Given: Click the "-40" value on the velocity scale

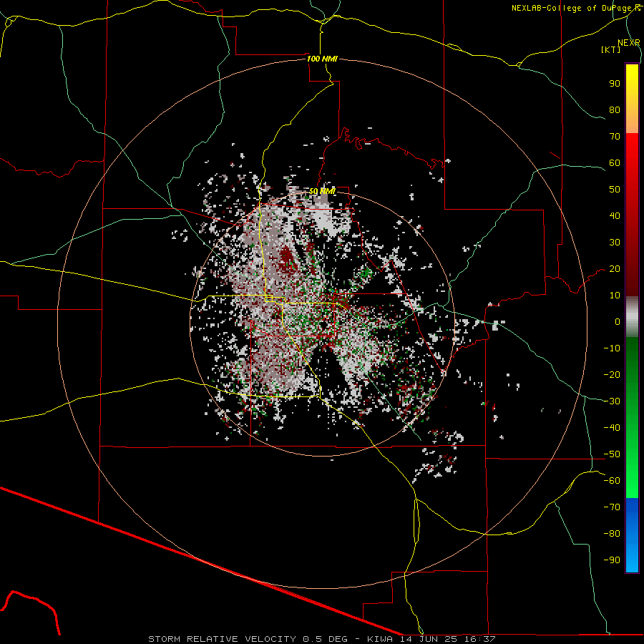Looking at the screenshot, I should pos(612,428).
